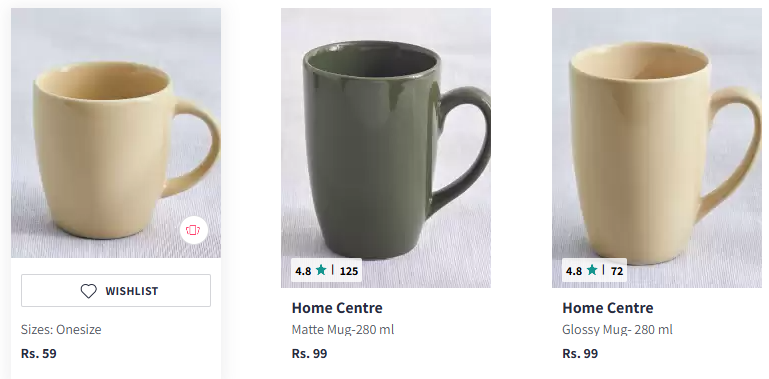Image resolution: width=769 pixels, height=379 pixels.
Task: Click the Rs. 99 price under Matte Mug
Action: tap(309, 354)
